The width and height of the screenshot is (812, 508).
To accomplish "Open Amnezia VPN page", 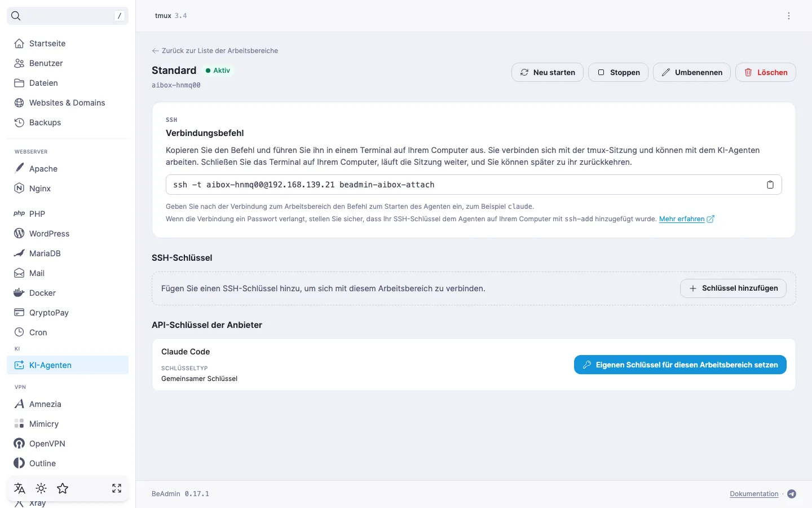I will pyautogui.click(x=68, y=404).
